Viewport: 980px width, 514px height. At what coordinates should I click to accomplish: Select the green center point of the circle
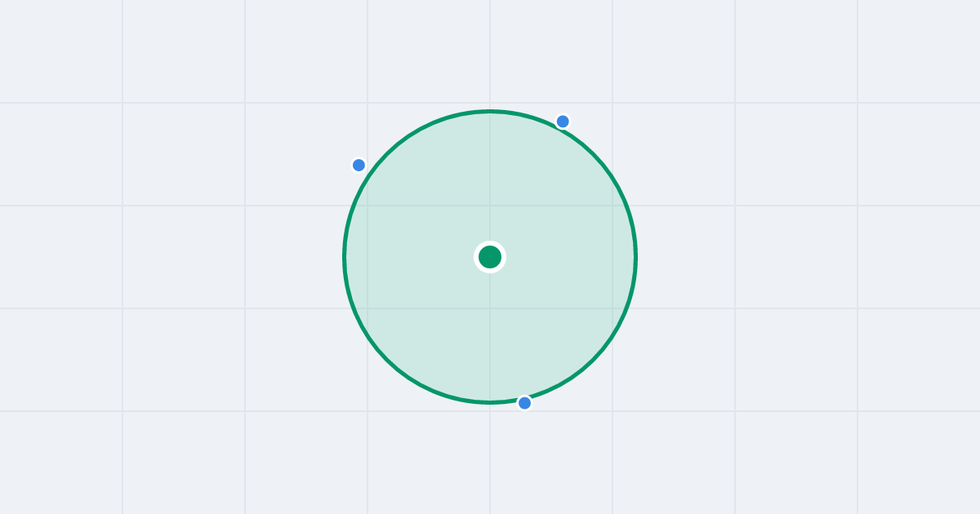point(490,257)
